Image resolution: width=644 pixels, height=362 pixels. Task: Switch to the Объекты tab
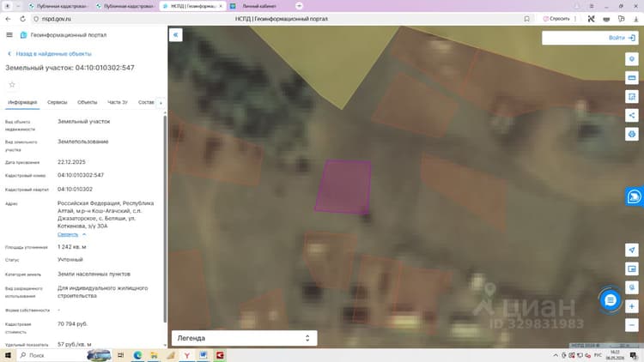(x=88, y=102)
